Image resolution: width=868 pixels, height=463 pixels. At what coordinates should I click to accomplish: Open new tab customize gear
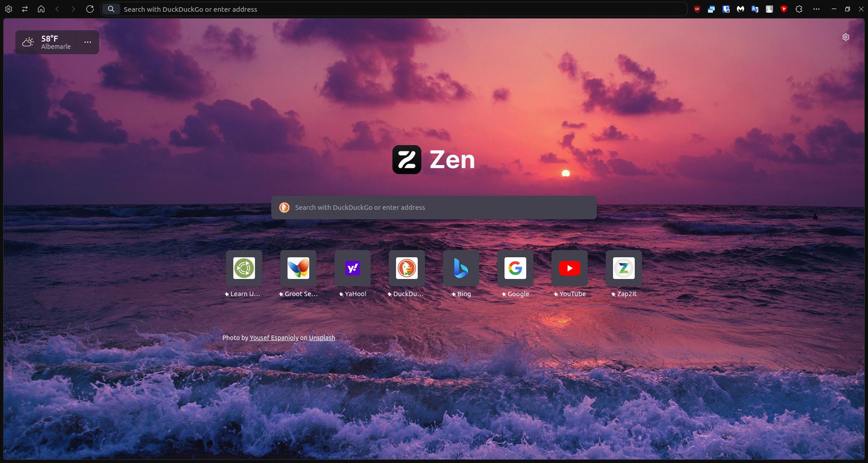coord(846,37)
